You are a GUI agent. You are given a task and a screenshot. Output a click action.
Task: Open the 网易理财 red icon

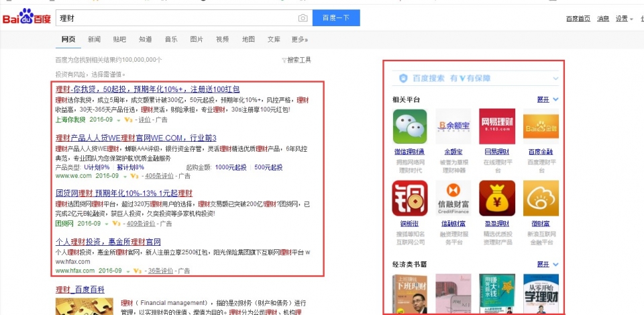497,126
